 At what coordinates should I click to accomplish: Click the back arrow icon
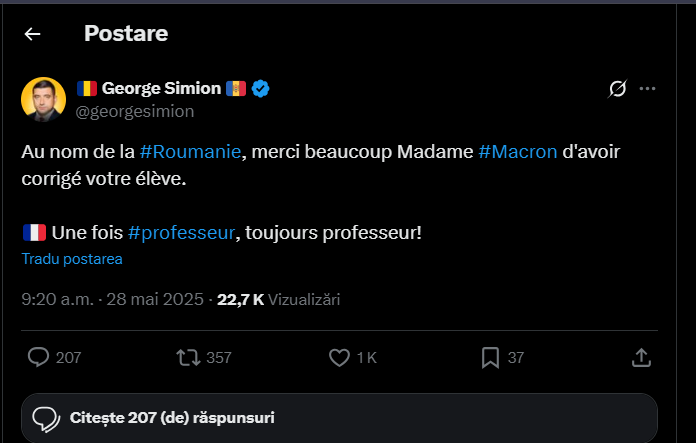pos(33,34)
